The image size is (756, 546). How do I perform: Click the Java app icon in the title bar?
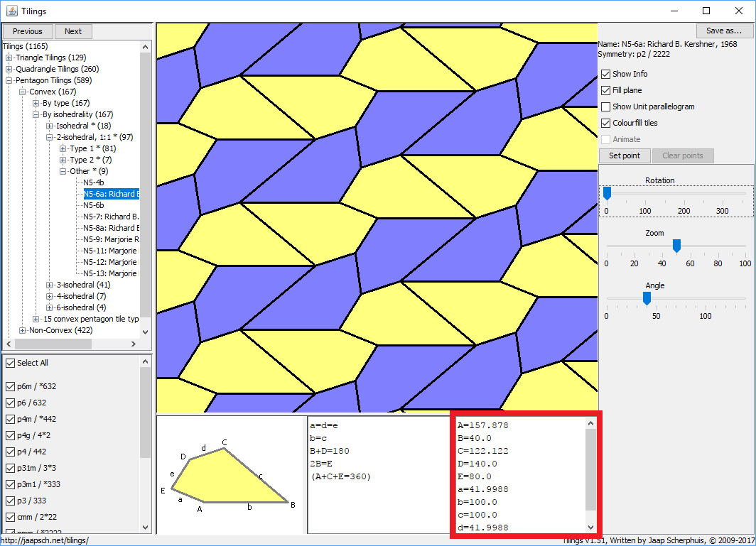point(11,11)
